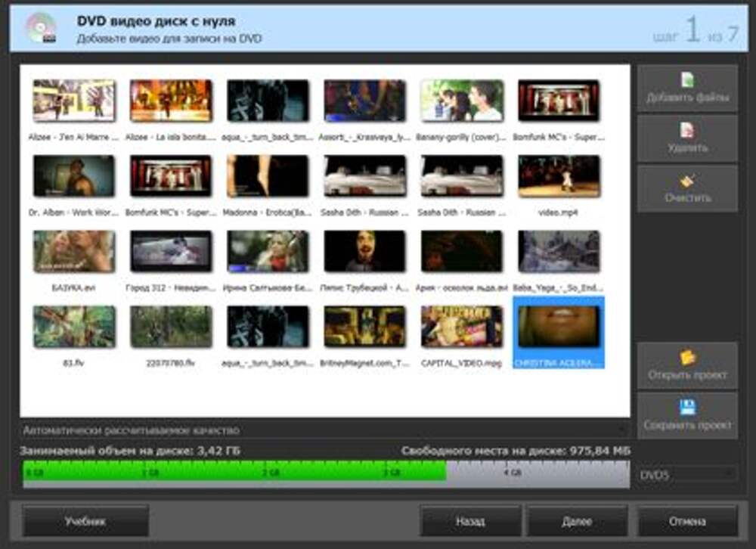Select the BritneyMagnet.com video thumbnail
This screenshot has height=549, width=756.
pyautogui.click(x=364, y=326)
